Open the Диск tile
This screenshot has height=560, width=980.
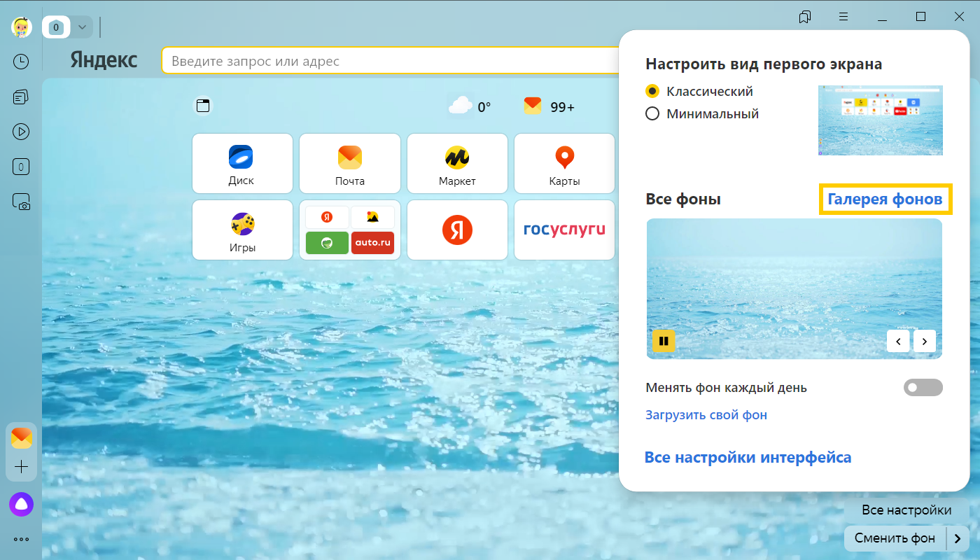pos(241,164)
